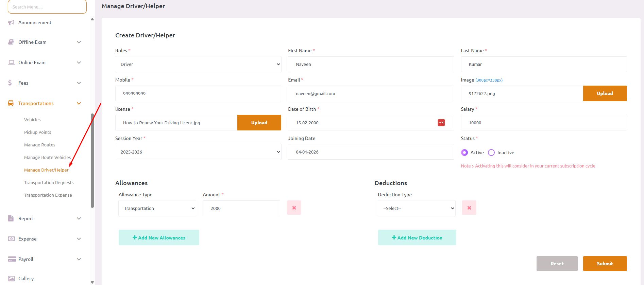
Task: Remove the Transportation allowance row
Action: click(294, 208)
